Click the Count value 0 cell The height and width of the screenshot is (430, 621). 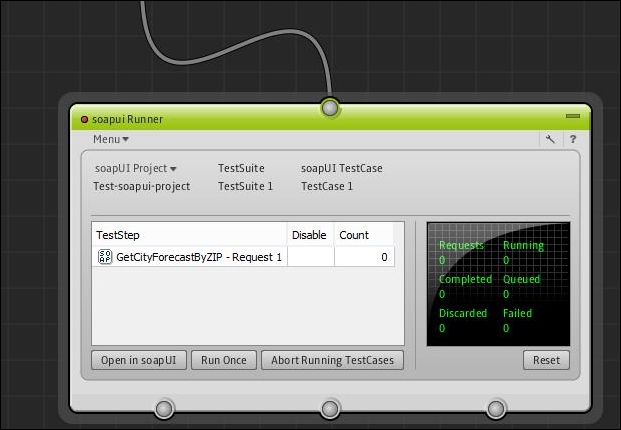pyautogui.click(x=364, y=257)
